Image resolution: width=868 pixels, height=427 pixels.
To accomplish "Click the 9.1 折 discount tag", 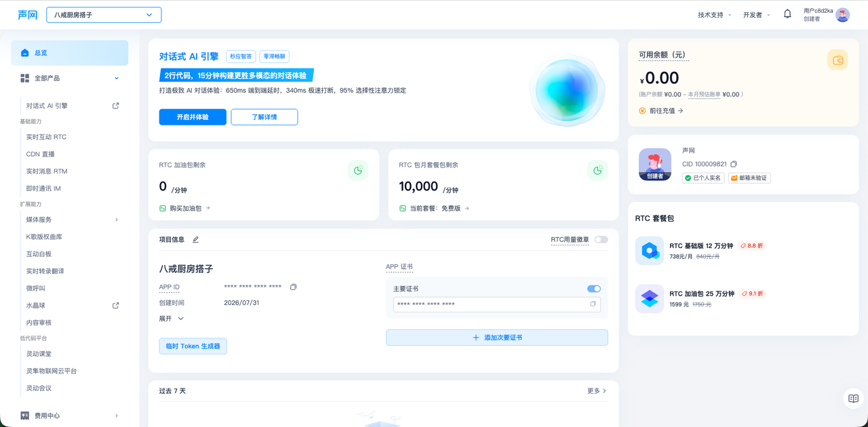I will pyautogui.click(x=753, y=294).
